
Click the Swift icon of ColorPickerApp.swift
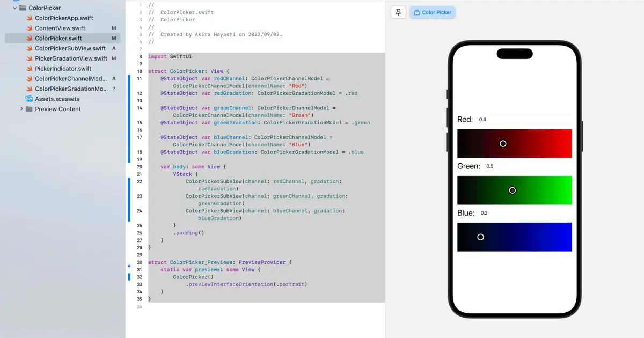pos(30,18)
